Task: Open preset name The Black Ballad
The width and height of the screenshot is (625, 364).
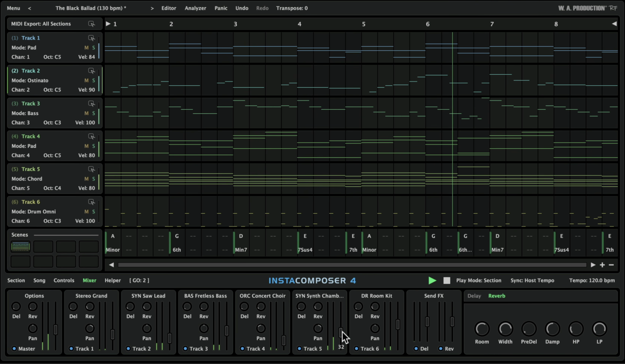Action: pos(91,8)
